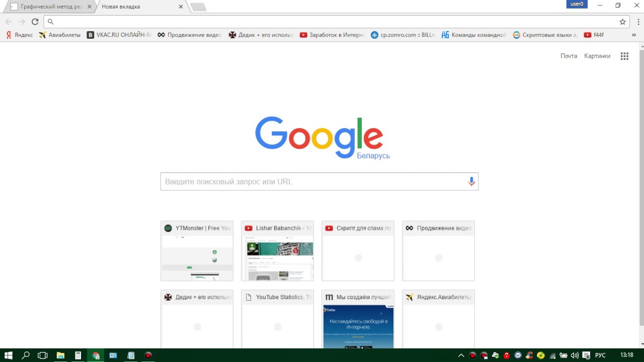This screenshot has width=644, height=362.
Task: Open the Дедик + его использ most-visited tile
Action: (x=197, y=319)
